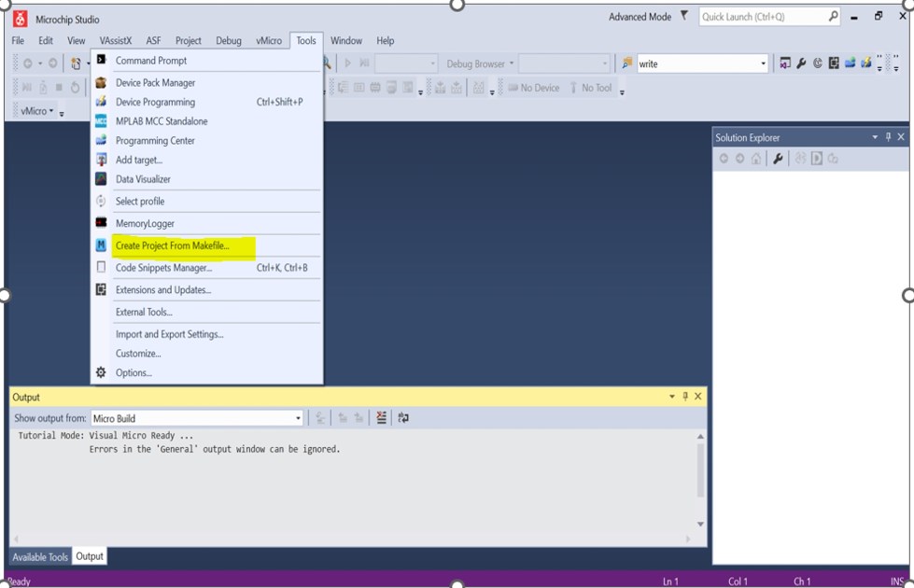Click in the Quick Launch search field
This screenshot has height=588, width=914.
[x=761, y=17]
